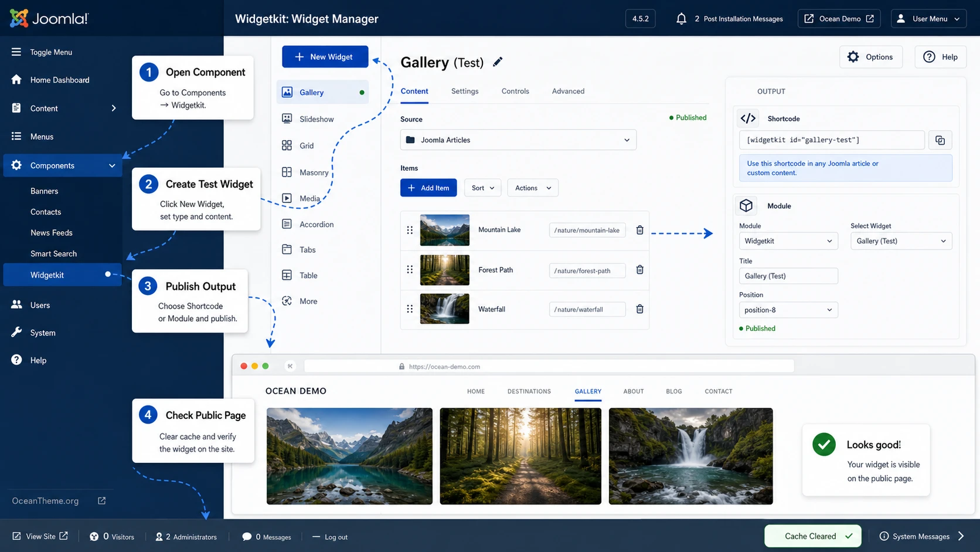Screen dimensions: 980x552
Task: Click the Help button in the toolbar
Action: coord(940,57)
